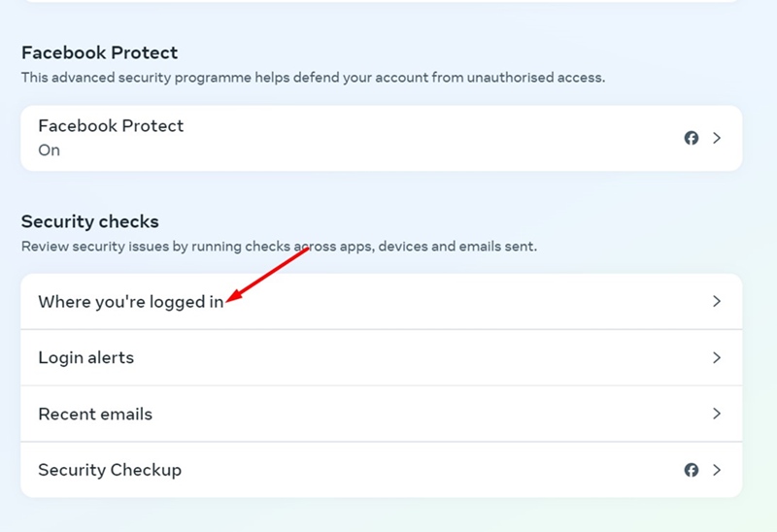Open the Facebook Protect setting row
Image resolution: width=777 pixels, height=532 pixels.
click(381, 138)
